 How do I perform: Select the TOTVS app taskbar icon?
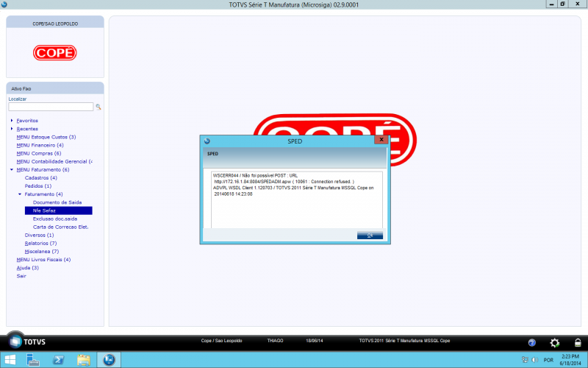[x=109, y=360]
